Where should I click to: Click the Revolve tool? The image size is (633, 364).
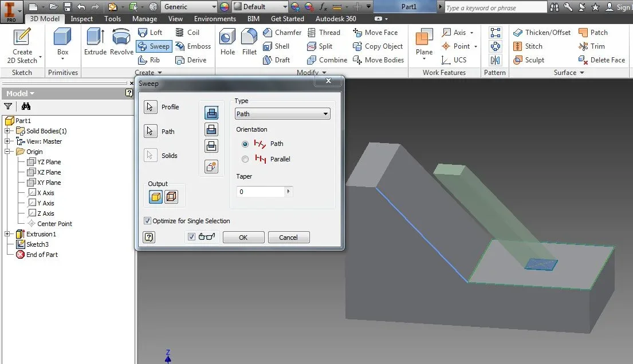(121, 42)
